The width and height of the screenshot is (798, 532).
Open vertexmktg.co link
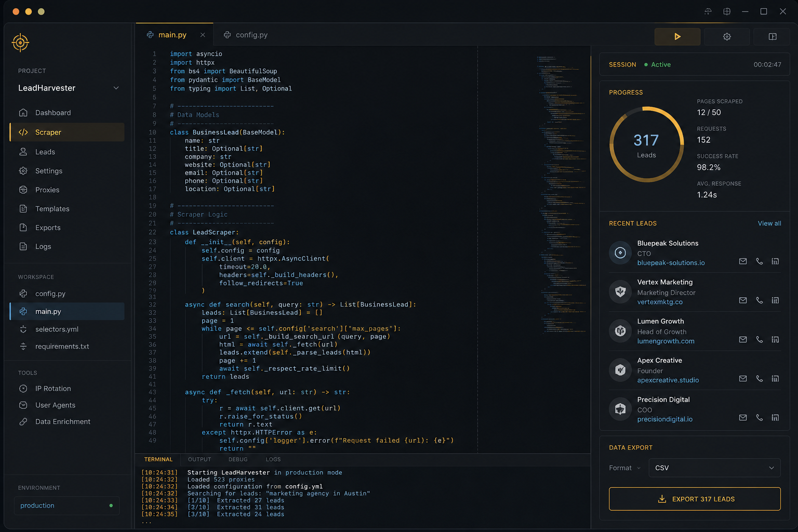click(x=660, y=302)
